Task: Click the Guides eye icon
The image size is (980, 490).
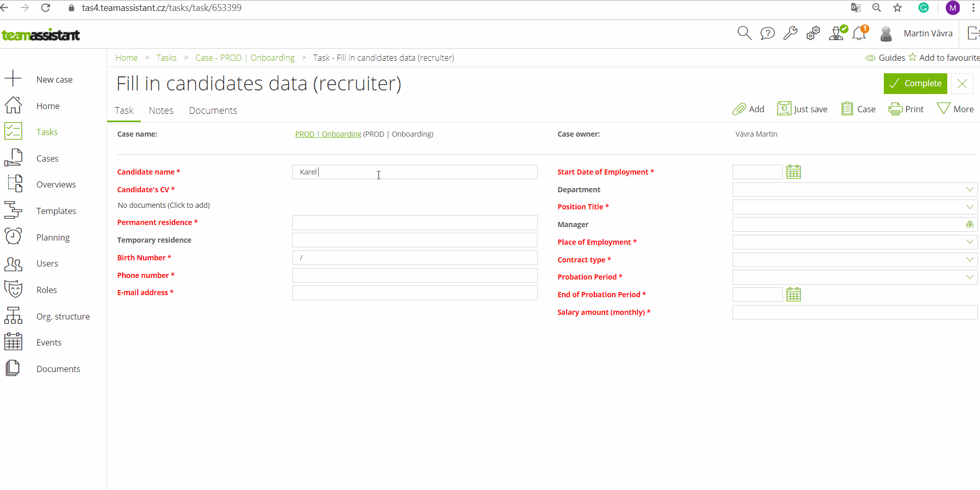Action: [x=870, y=58]
